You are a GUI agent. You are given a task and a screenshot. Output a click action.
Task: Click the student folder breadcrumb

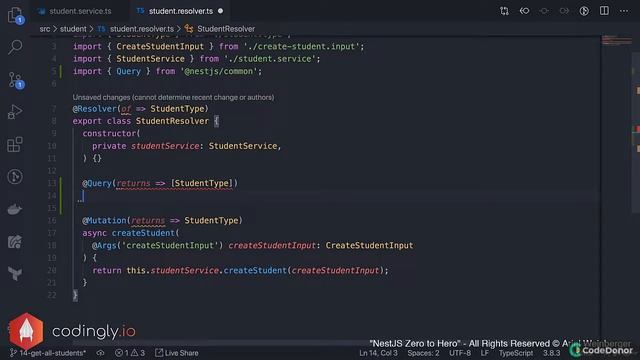click(73, 29)
